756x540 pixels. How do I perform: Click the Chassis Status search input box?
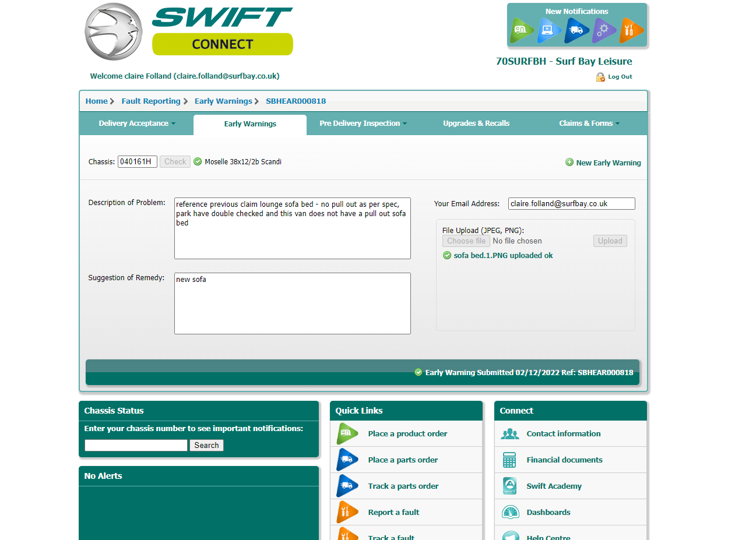click(x=136, y=445)
